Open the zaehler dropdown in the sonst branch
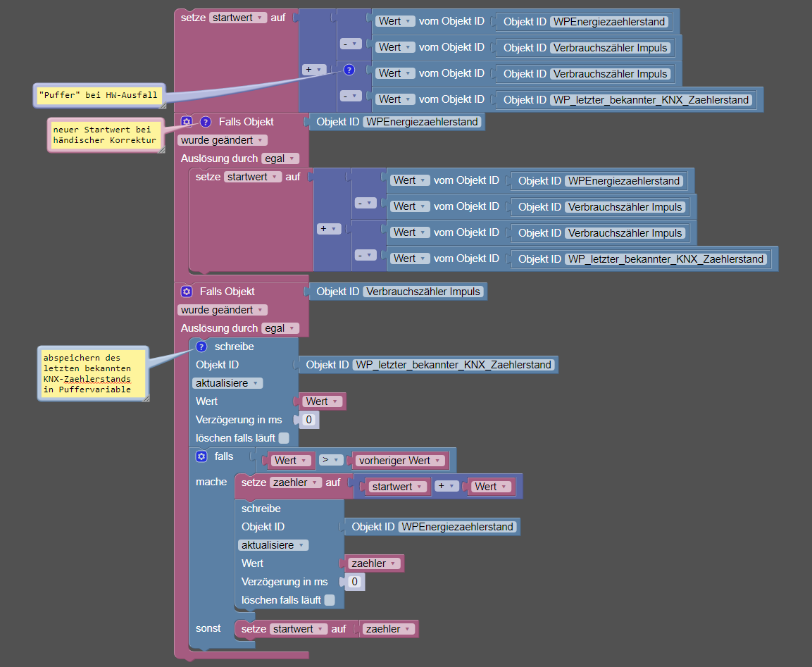The width and height of the screenshot is (812, 667). [388, 629]
